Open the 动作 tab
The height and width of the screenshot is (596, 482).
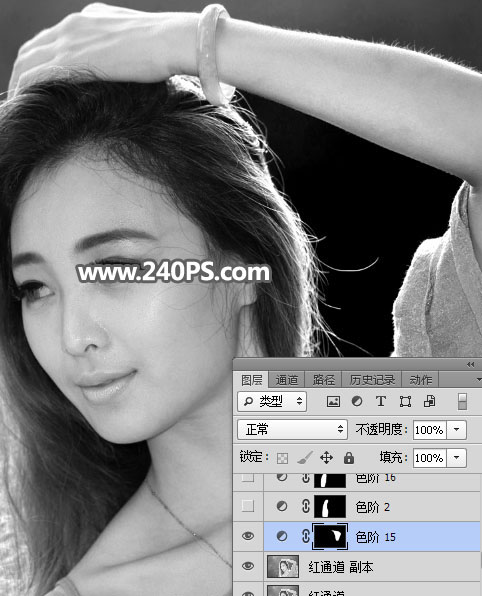420,380
